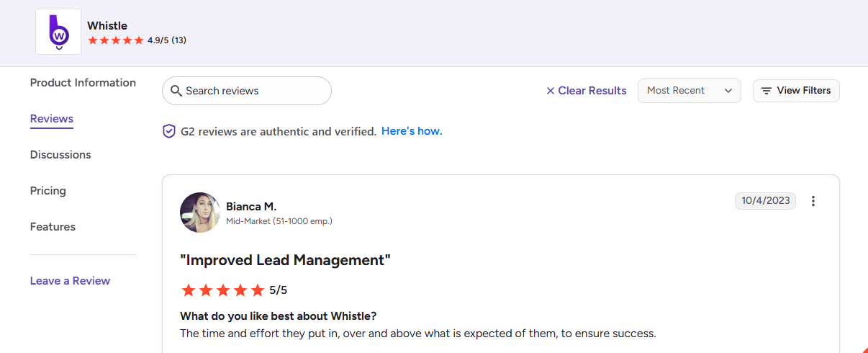Click the review answer about time and effort
Image resolution: width=868 pixels, height=353 pixels.
tap(418, 334)
